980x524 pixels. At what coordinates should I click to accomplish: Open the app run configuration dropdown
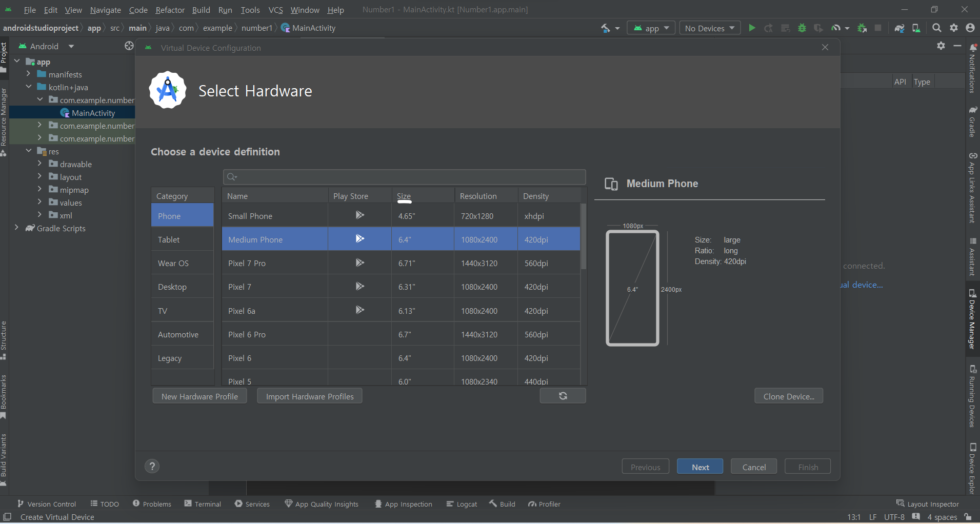[x=651, y=28]
